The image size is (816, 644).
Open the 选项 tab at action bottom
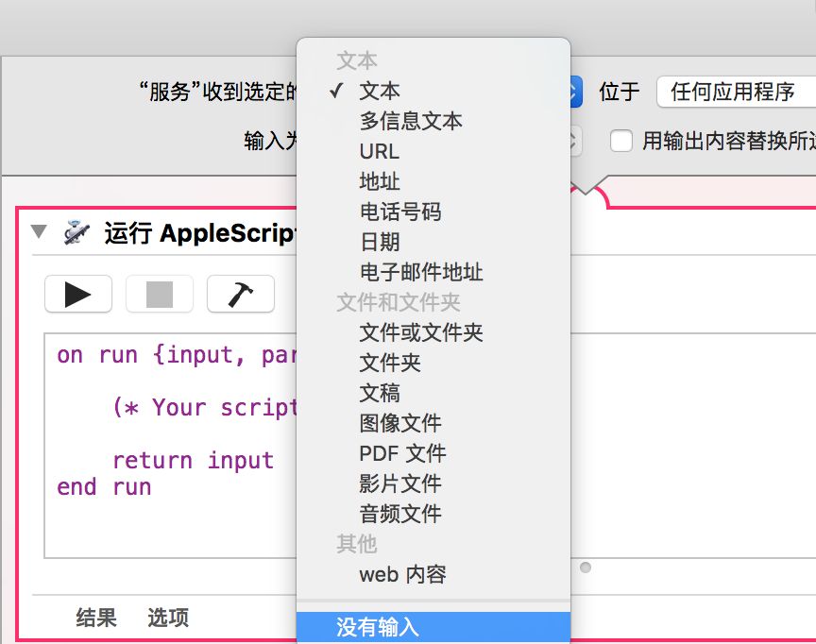pyautogui.click(x=168, y=618)
